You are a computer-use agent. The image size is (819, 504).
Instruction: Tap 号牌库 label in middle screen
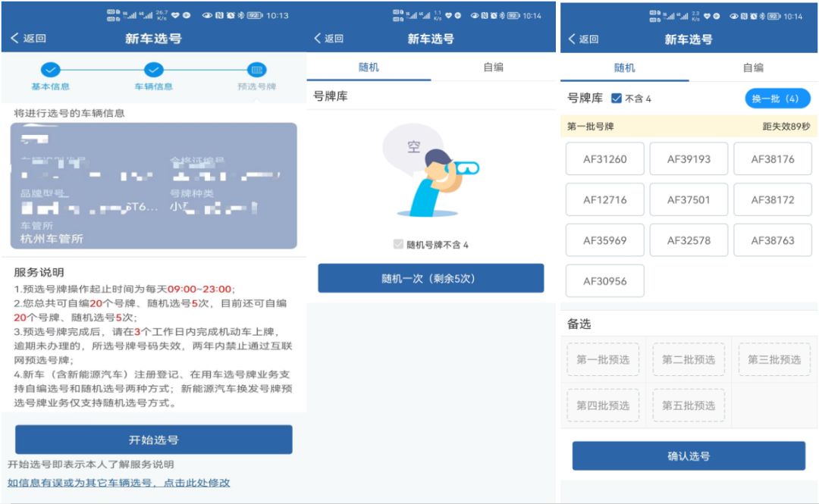tap(330, 96)
